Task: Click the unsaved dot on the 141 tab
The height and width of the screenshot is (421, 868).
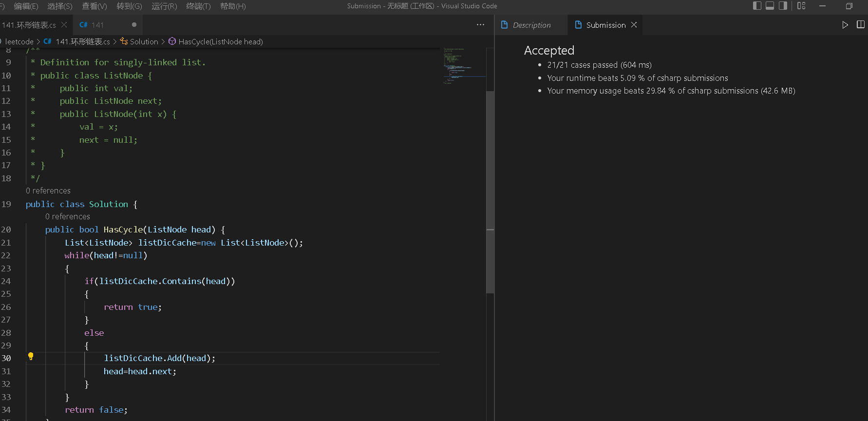Action: click(134, 25)
